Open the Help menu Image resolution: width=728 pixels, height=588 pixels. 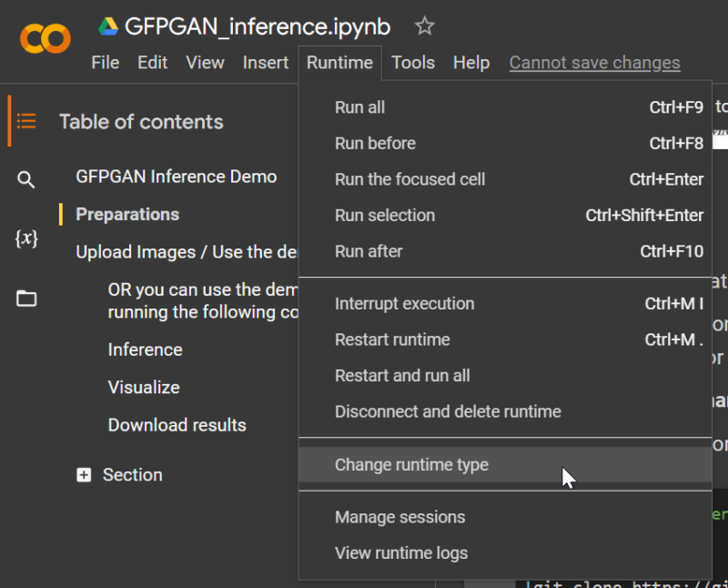(471, 63)
